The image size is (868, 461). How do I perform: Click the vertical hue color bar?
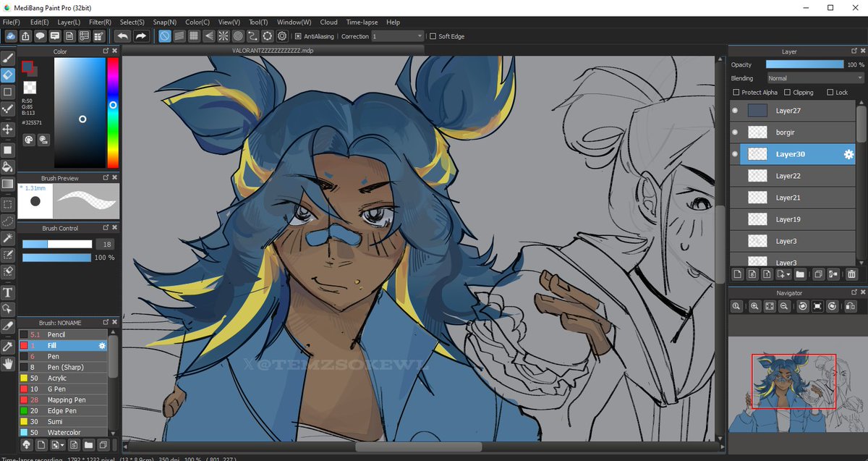113,113
